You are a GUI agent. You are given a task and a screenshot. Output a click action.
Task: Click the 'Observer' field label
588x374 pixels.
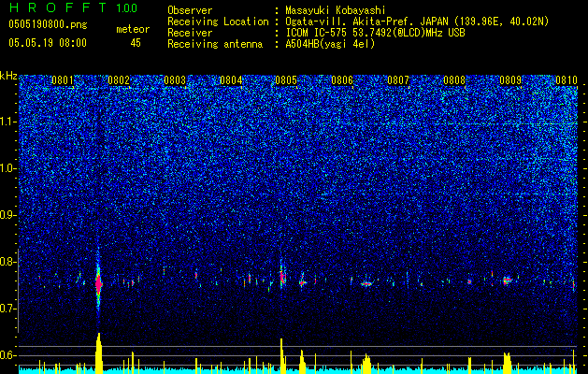click(x=190, y=10)
